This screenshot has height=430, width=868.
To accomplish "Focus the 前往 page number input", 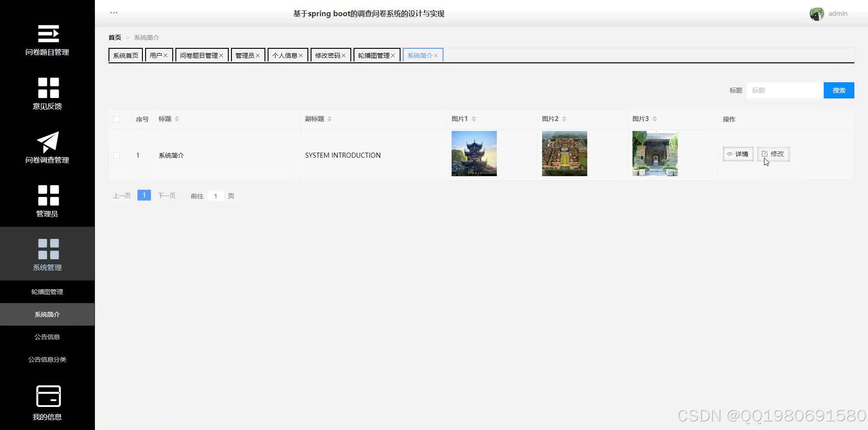I will coord(216,196).
